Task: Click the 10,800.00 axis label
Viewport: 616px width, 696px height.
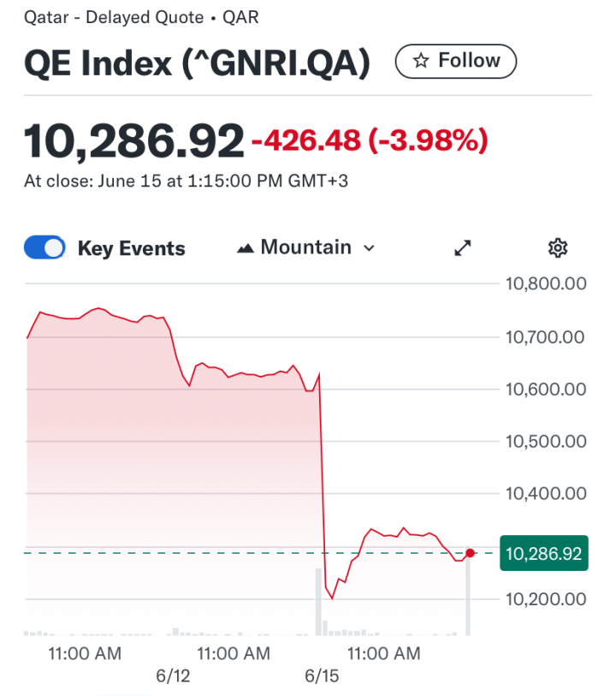Action: 545,284
